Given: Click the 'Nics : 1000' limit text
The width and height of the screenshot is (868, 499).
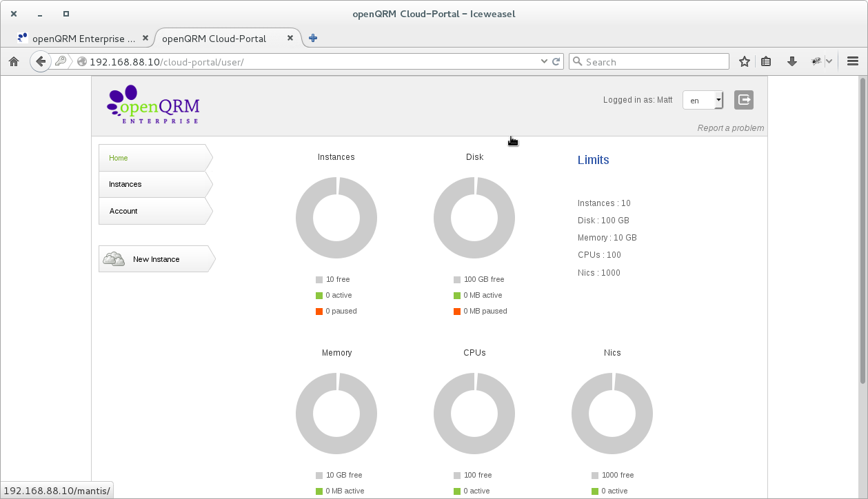Looking at the screenshot, I should pyautogui.click(x=599, y=273).
